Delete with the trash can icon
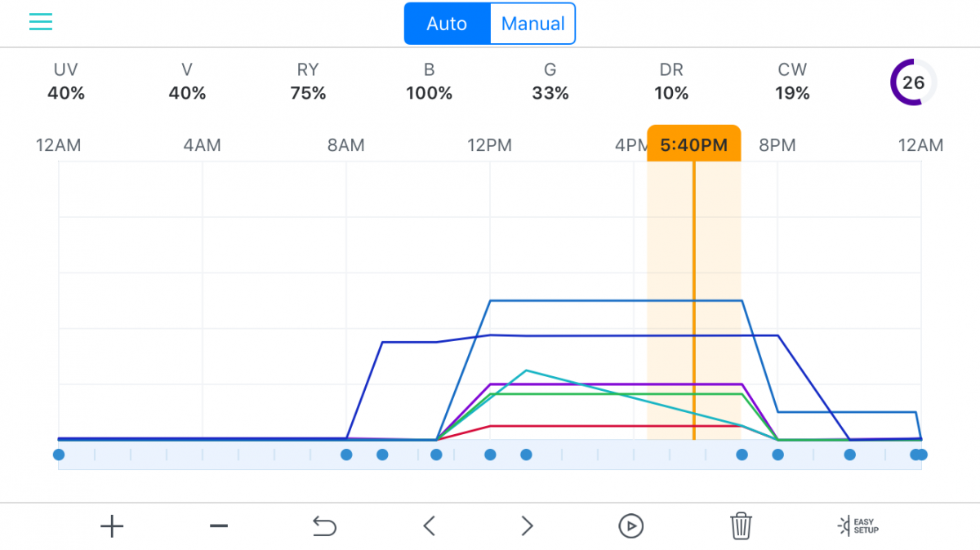980x550 pixels. (x=741, y=526)
